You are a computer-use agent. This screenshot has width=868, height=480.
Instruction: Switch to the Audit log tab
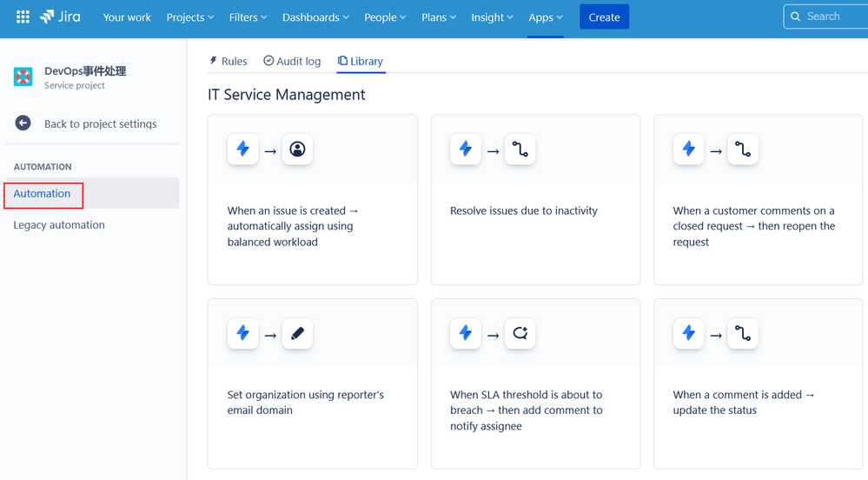292,61
